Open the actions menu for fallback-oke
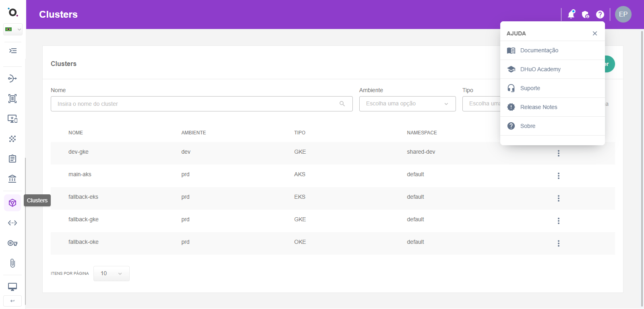This screenshot has height=309, width=644. tap(559, 243)
